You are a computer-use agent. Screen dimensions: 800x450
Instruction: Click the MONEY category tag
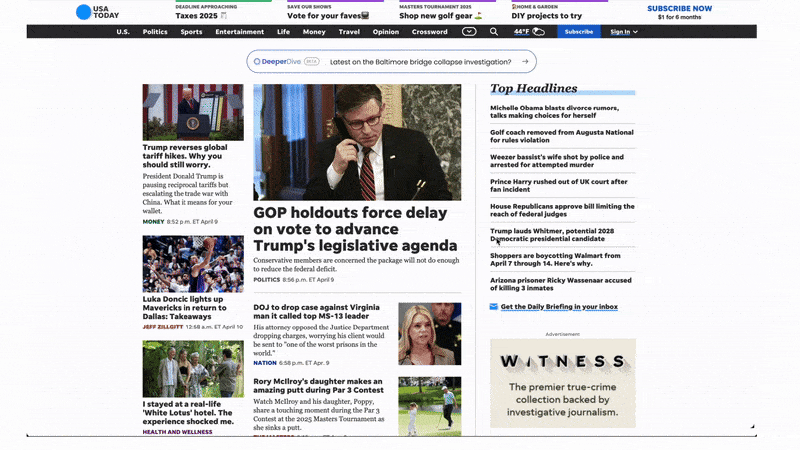pyautogui.click(x=153, y=222)
